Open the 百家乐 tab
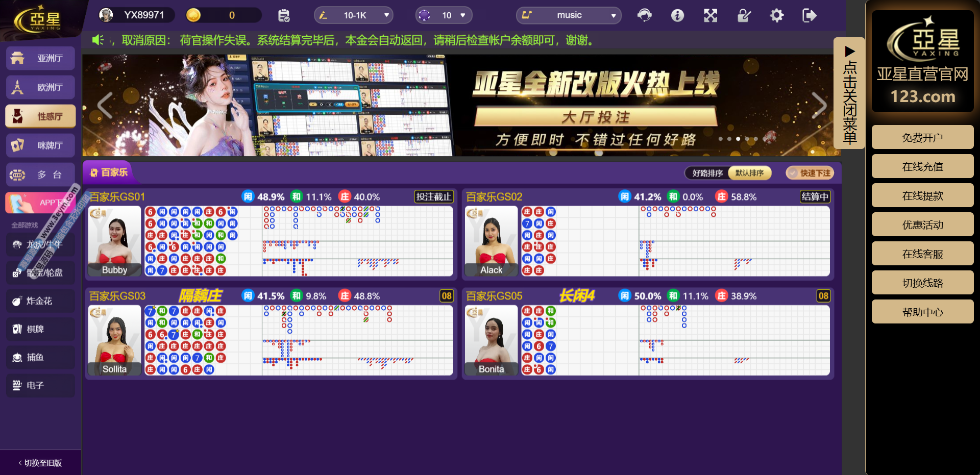The width and height of the screenshot is (980, 475). [x=109, y=172]
